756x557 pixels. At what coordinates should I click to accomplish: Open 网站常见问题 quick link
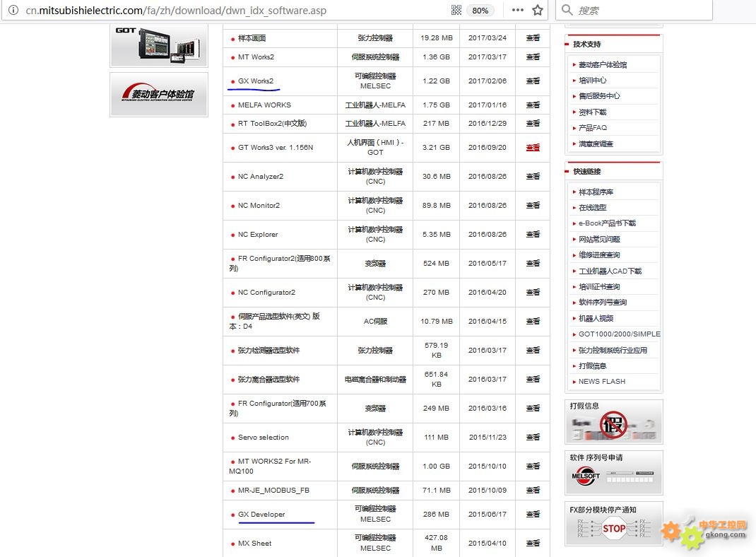[x=599, y=239]
